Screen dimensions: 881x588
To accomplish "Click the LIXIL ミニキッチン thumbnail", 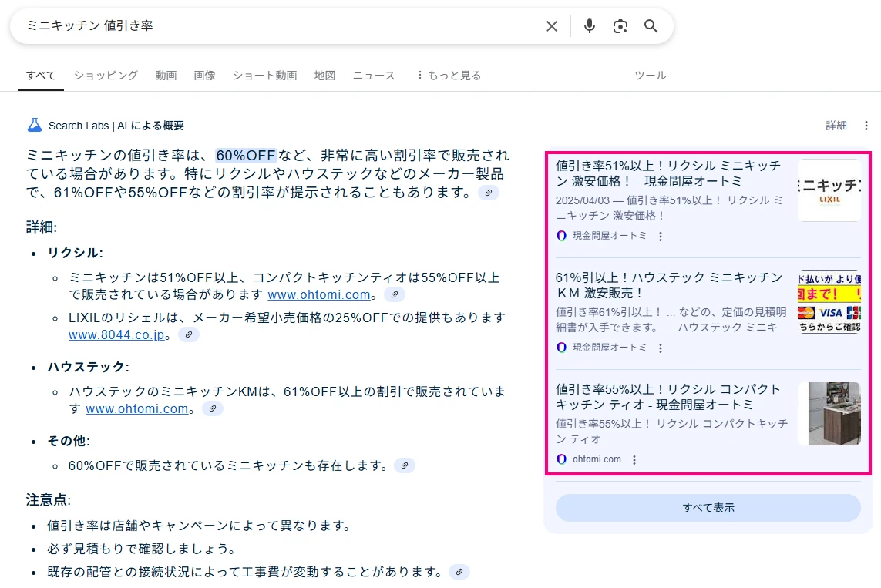I will pos(829,190).
